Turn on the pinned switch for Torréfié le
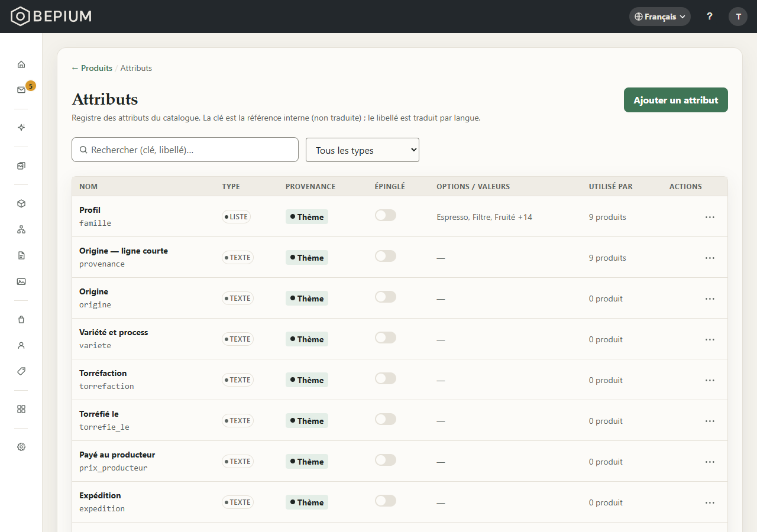The height and width of the screenshot is (532, 757). [386, 419]
